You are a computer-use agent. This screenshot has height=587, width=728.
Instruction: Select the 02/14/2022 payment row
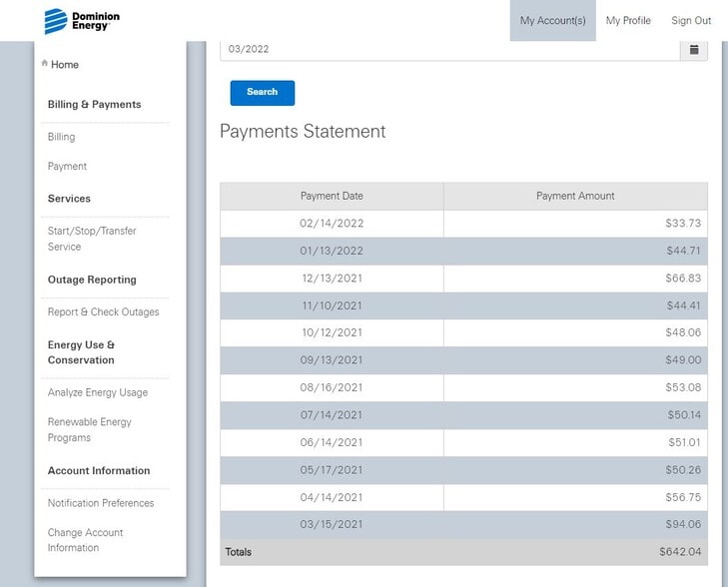(463, 224)
